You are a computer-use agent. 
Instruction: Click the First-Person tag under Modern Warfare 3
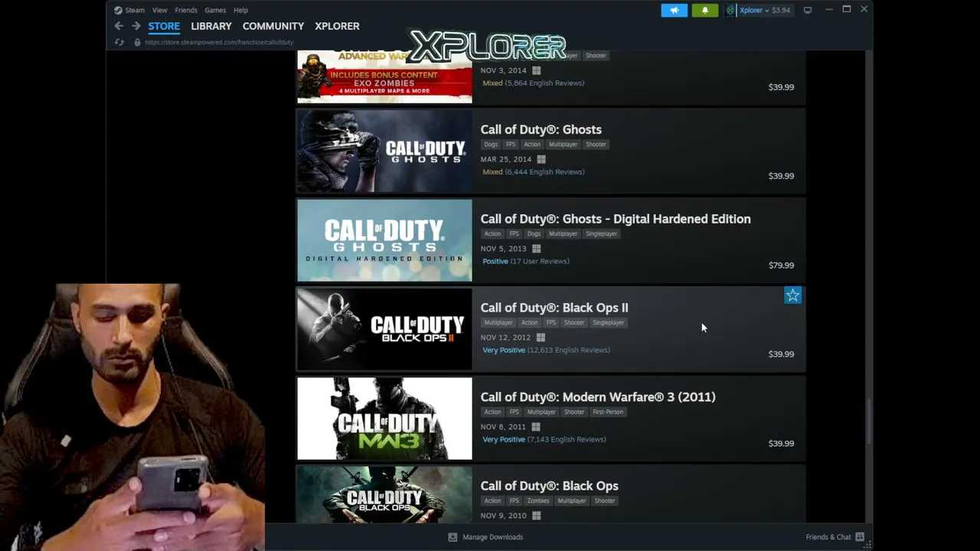608,412
